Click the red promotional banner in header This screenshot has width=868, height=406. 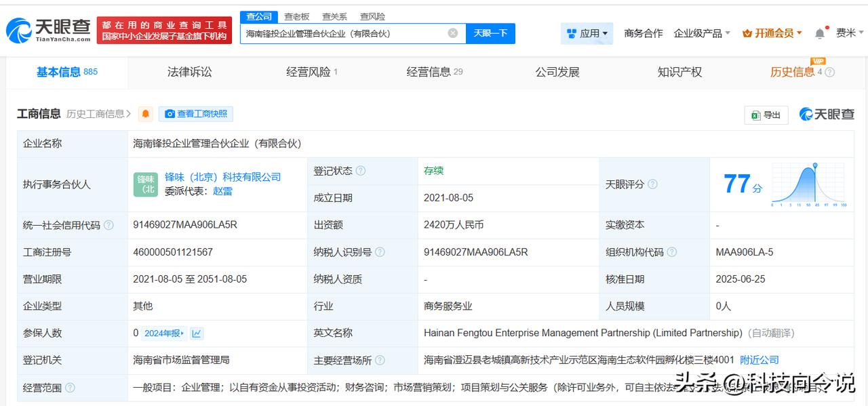tap(164, 31)
